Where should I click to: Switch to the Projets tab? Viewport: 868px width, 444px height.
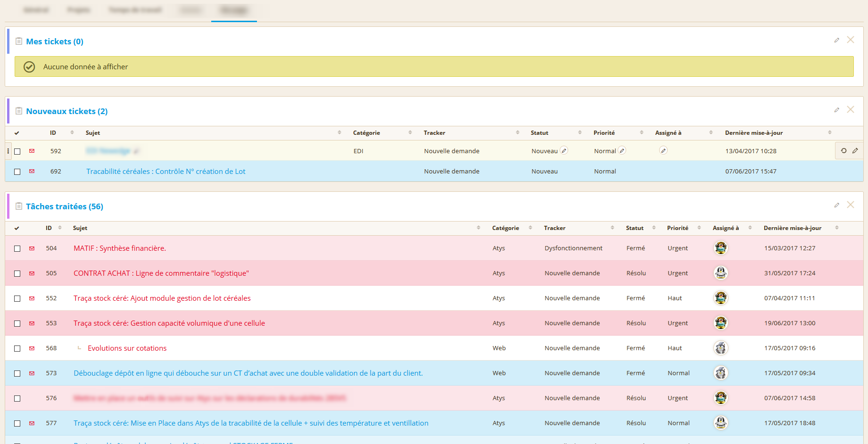(x=78, y=9)
